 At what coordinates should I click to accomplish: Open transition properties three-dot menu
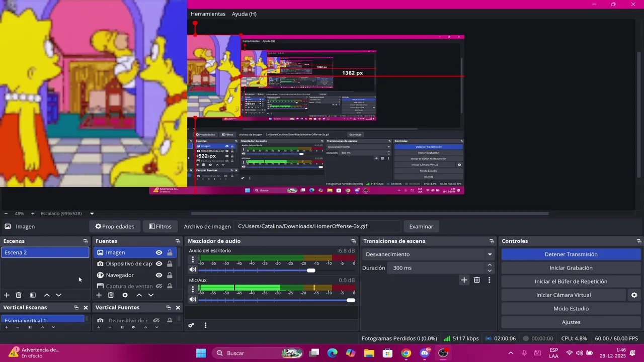[489, 280]
